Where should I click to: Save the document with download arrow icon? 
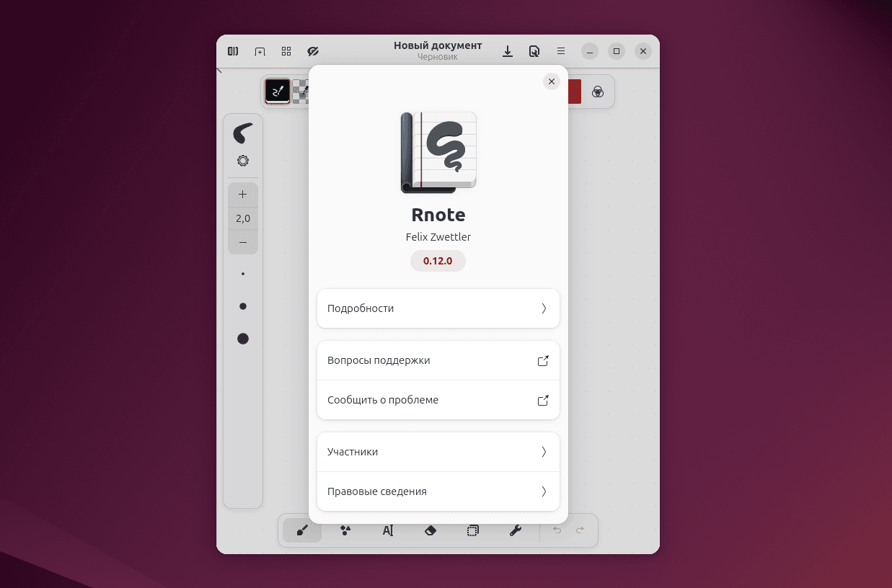click(508, 51)
